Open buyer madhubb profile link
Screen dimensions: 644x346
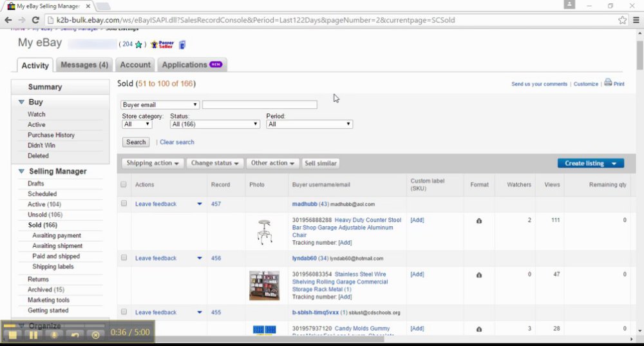[x=305, y=204]
